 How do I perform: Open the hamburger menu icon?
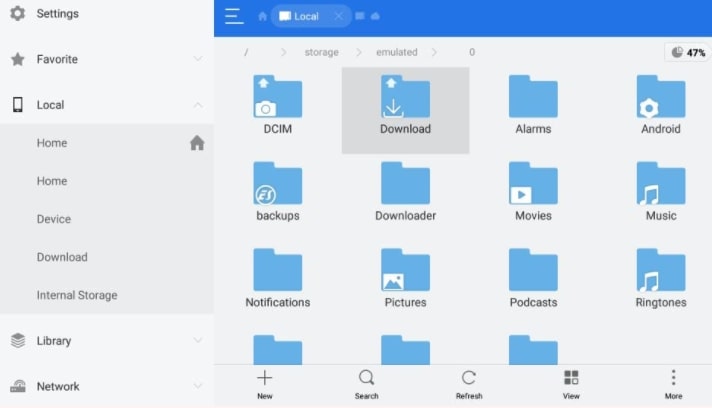[x=234, y=16]
